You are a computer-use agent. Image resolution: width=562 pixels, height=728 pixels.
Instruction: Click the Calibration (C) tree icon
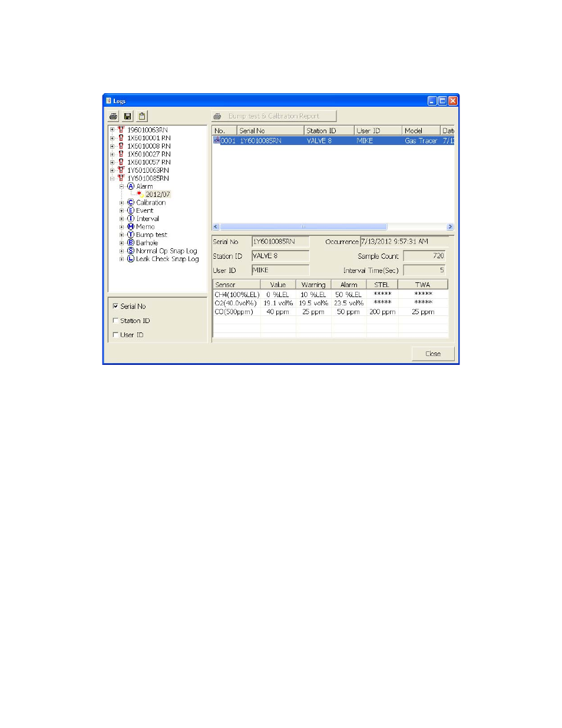tap(131, 202)
